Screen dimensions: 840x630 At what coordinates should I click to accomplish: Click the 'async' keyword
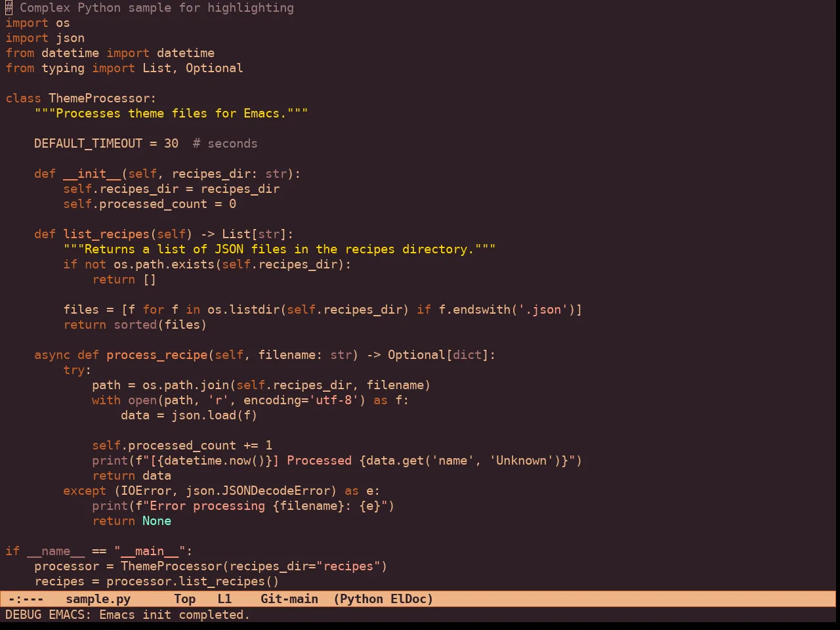click(52, 355)
